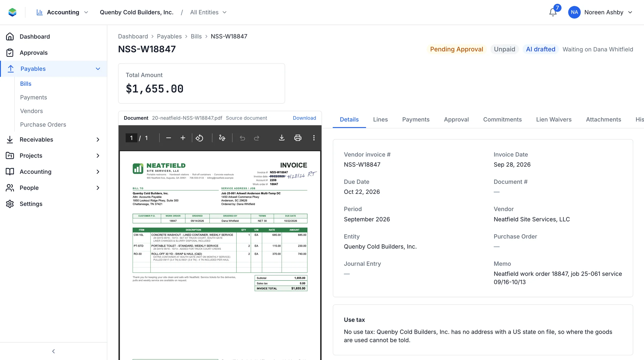
Task: Open Vendors under Payables
Action: pyautogui.click(x=31, y=111)
